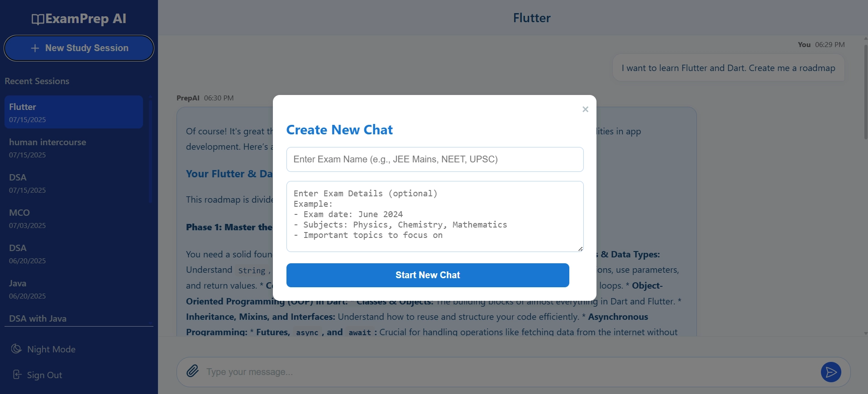Click the chat page vertical scrollbar
Image resolution: width=868 pixels, height=394 pixels.
(x=865, y=90)
